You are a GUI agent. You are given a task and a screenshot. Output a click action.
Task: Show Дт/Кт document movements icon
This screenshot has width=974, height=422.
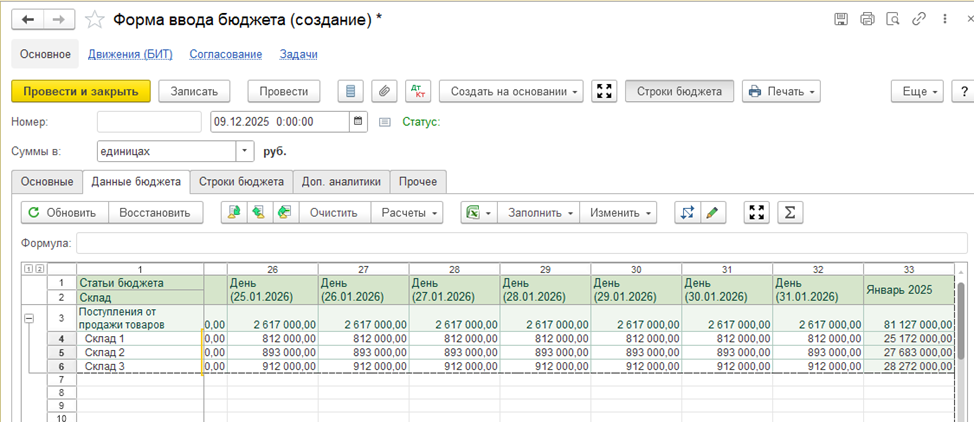click(418, 91)
